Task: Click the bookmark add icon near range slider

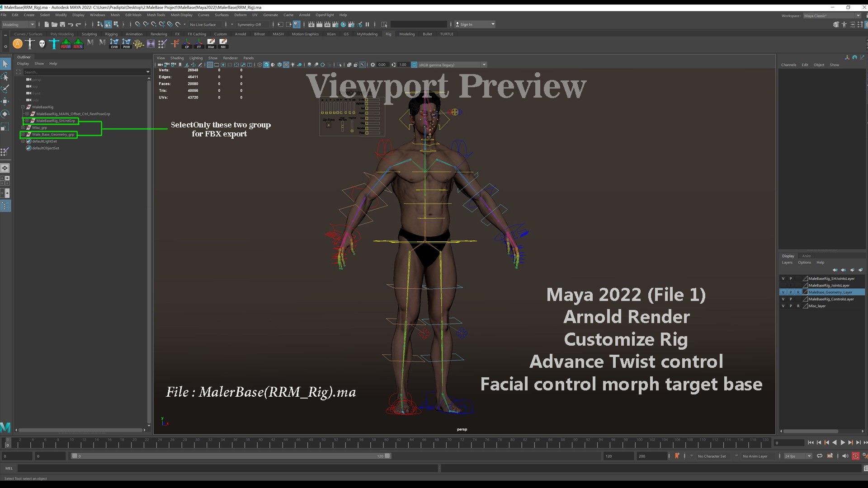Action: (x=677, y=455)
